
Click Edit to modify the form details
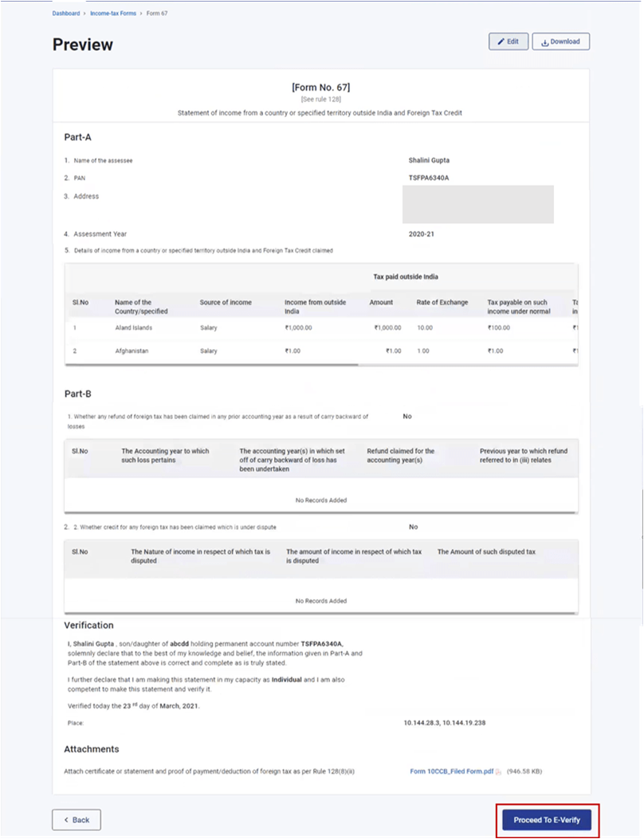(509, 41)
